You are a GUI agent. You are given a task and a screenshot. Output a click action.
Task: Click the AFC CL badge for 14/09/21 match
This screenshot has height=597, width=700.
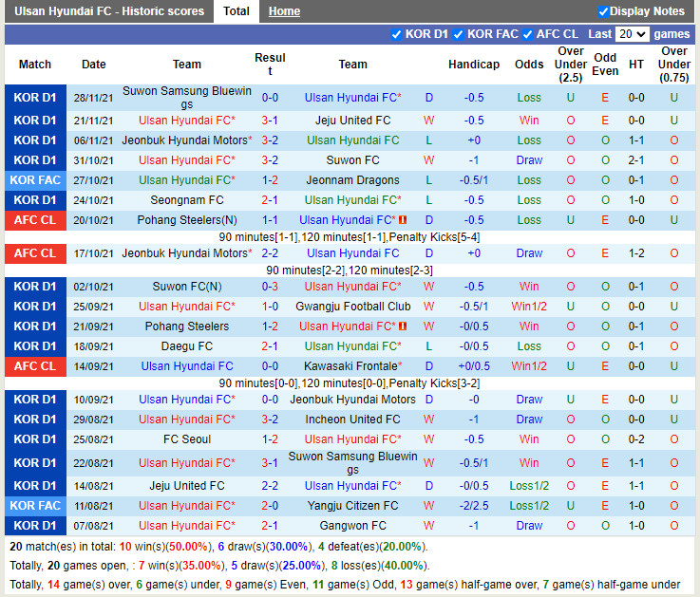35,366
